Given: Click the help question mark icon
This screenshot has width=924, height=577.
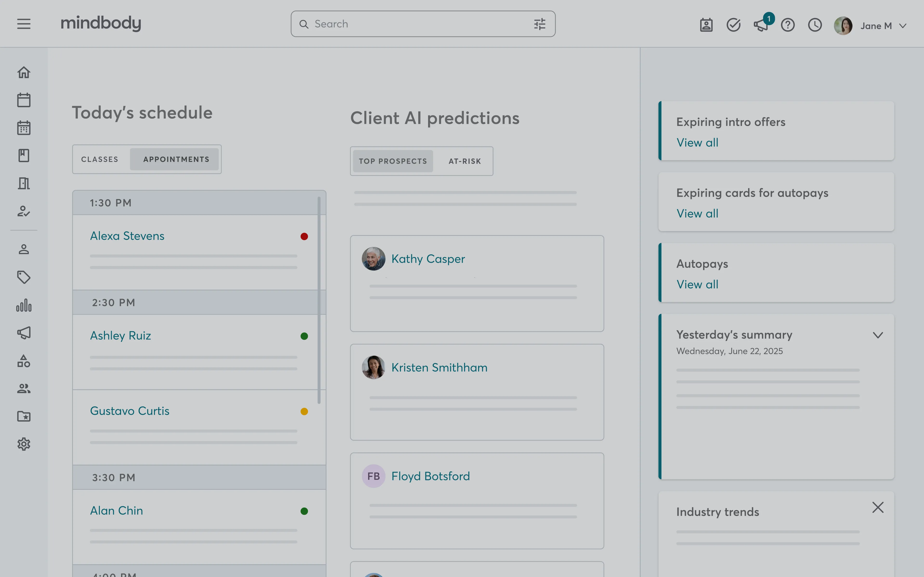Looking at the screenshot, I should [787, 25].
